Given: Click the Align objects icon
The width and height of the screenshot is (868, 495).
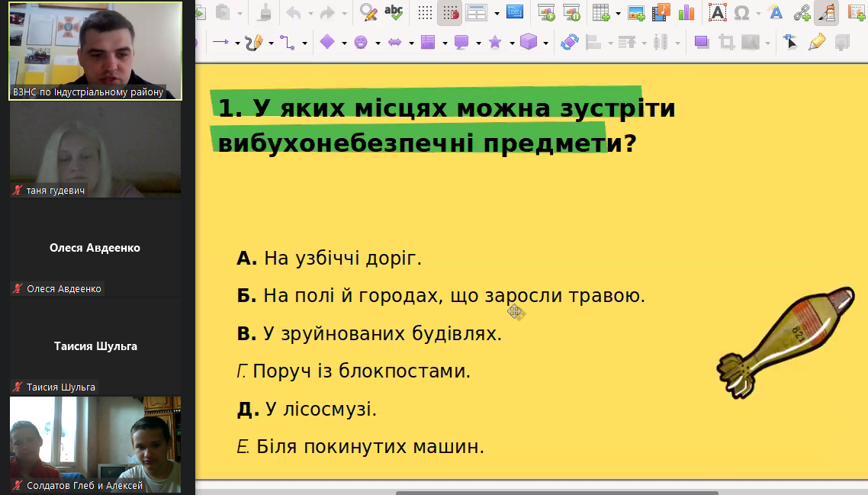Looking at the screenshot, I should click(593, 42).
